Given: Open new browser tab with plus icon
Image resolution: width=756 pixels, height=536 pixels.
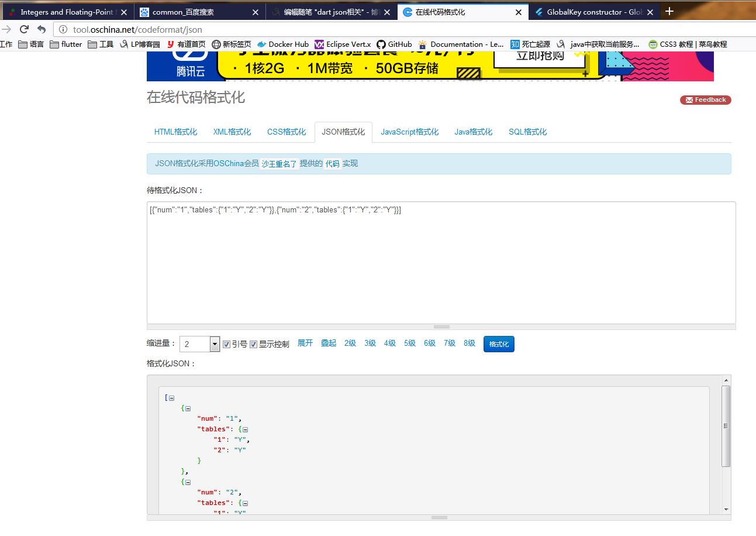Looking at the screenshot, I should (669, 11).
